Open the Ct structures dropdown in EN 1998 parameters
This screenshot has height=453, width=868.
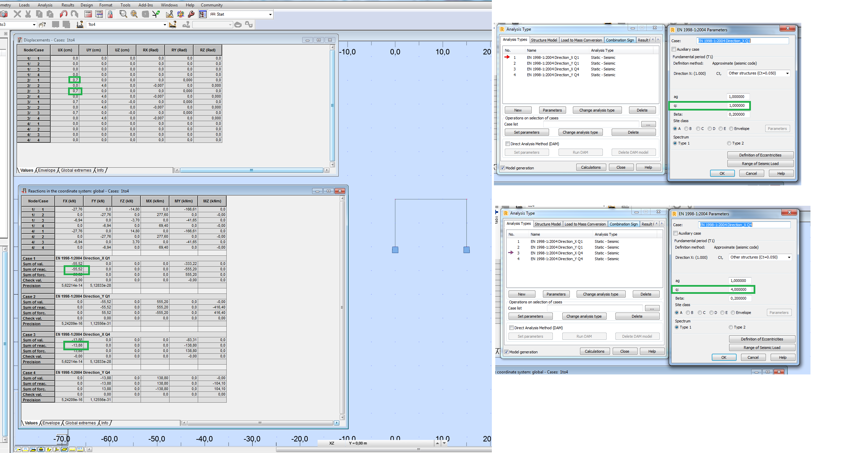758,73
